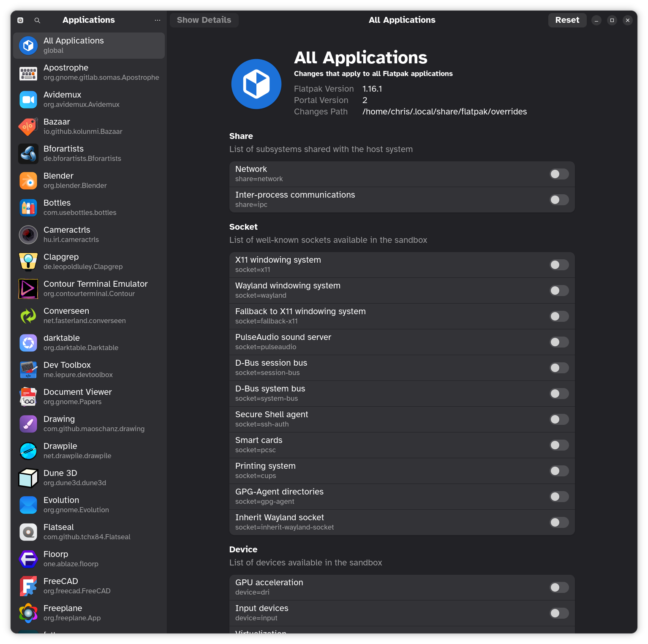
Task: Open the Flatseal app entry icon
Action: pos(28,532)
